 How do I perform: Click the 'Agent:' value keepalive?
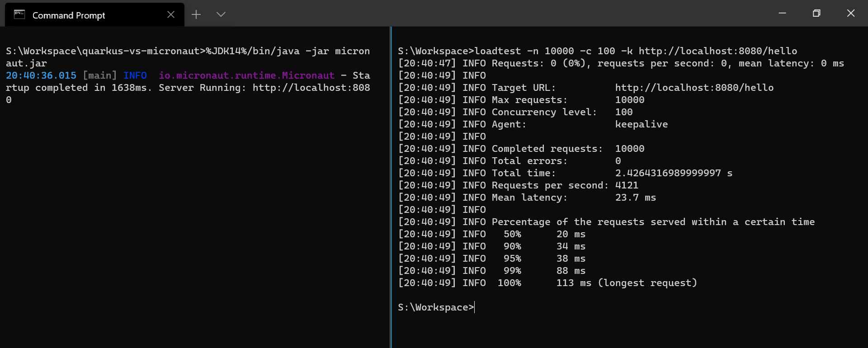coord(642,124)
